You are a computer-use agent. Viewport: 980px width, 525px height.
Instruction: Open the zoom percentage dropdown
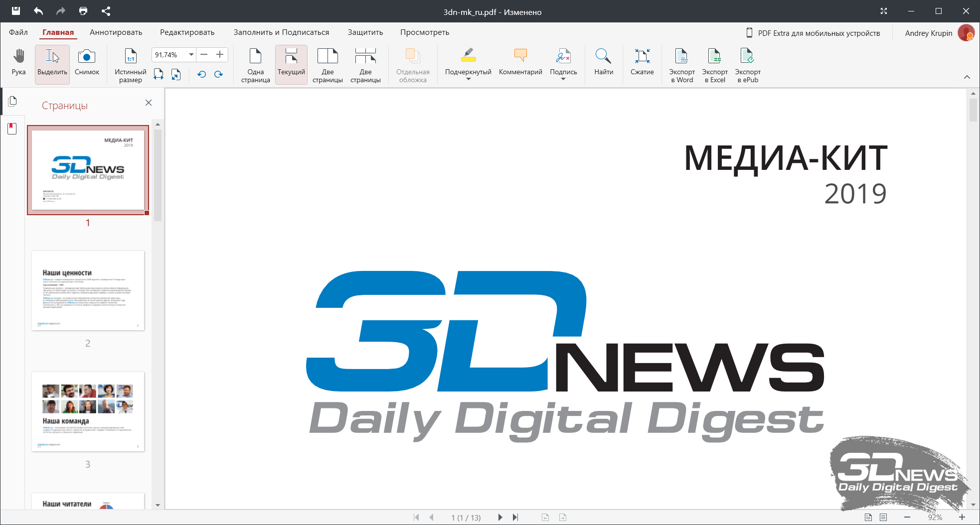(x=191, y=55)
